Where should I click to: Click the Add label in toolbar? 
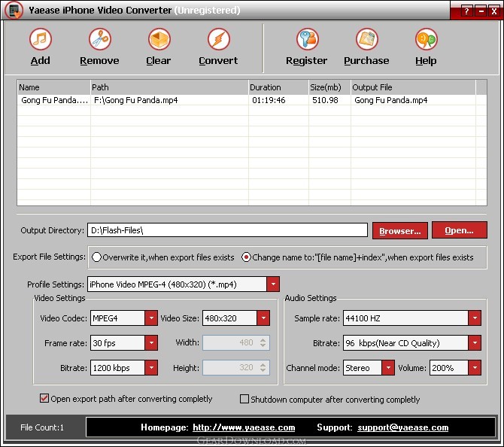click(40, 60)
